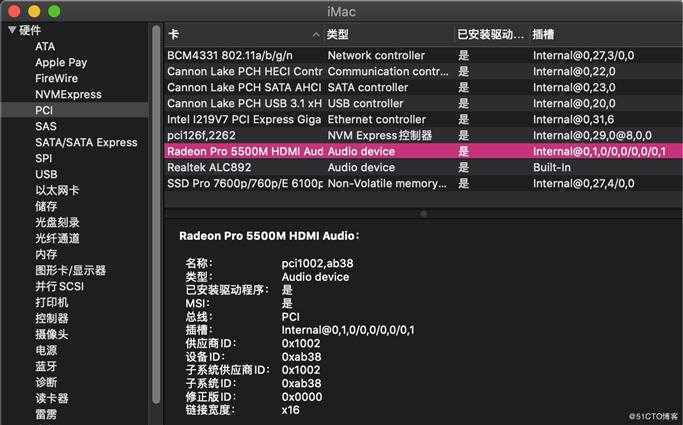
Task: Select the Radeon Pro 5500M HDMI Audio row
Action: pos(423,151)
